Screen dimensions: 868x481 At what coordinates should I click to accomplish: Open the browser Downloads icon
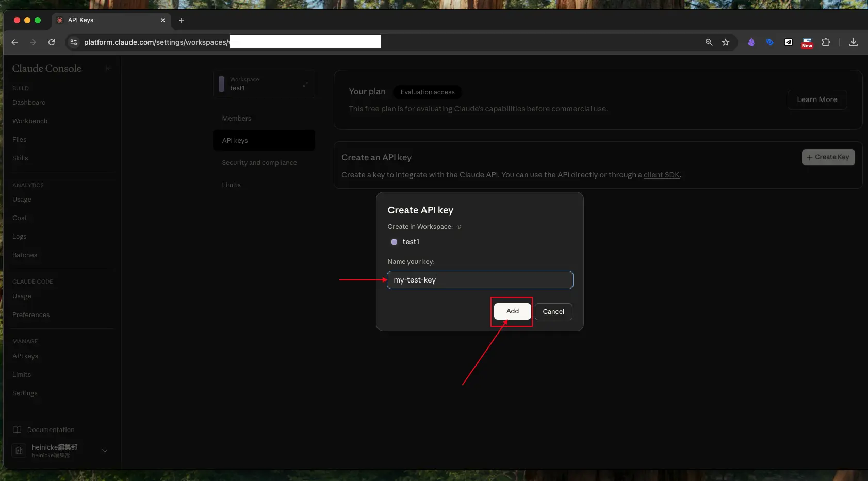[854, 42]
